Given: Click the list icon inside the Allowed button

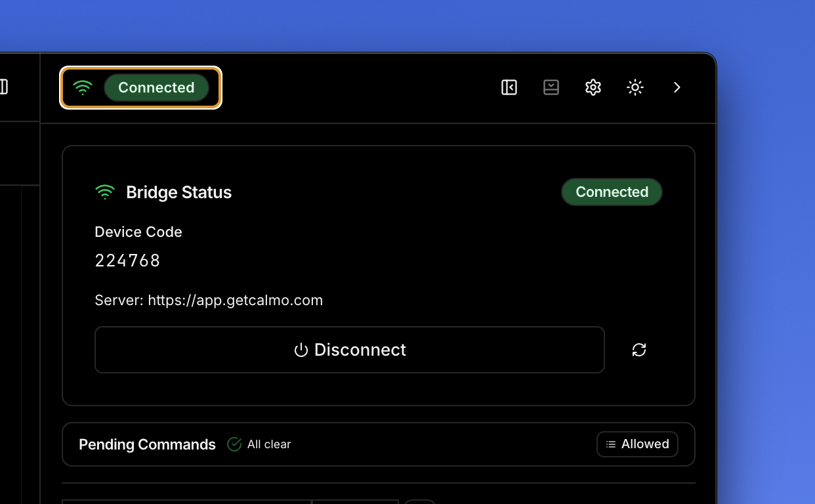Looking at the screenshot, I should coord(610,444).
